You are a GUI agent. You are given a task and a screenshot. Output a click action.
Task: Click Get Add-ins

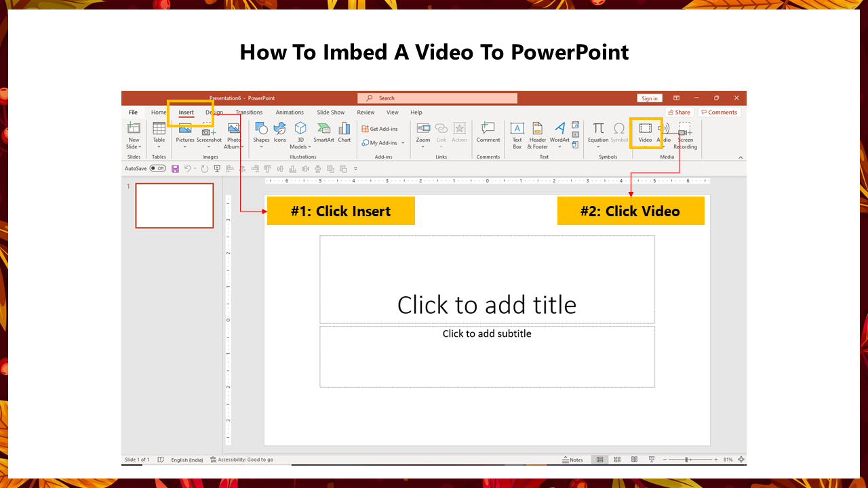(x=380, y=129)
